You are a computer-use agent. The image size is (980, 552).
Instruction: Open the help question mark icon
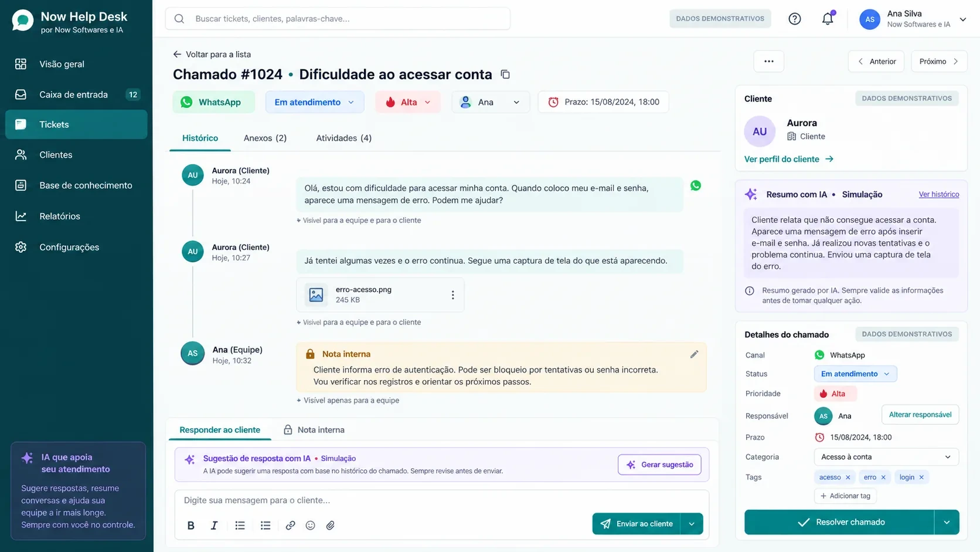795,19
